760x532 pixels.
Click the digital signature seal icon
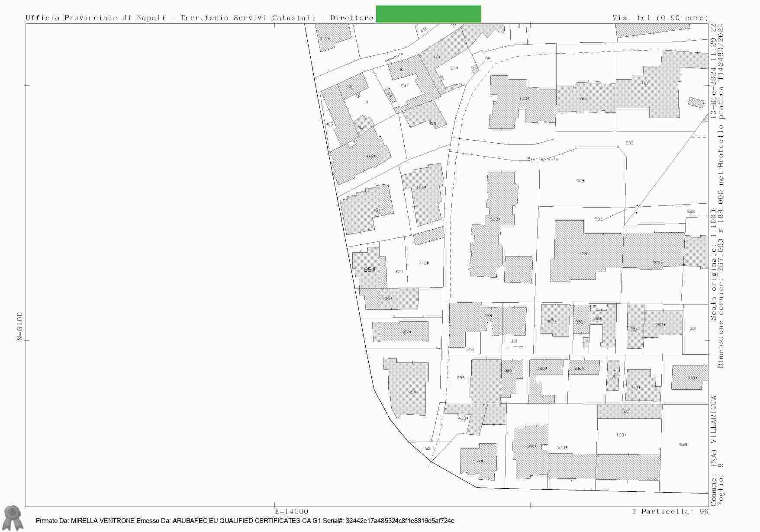(13, 517)
